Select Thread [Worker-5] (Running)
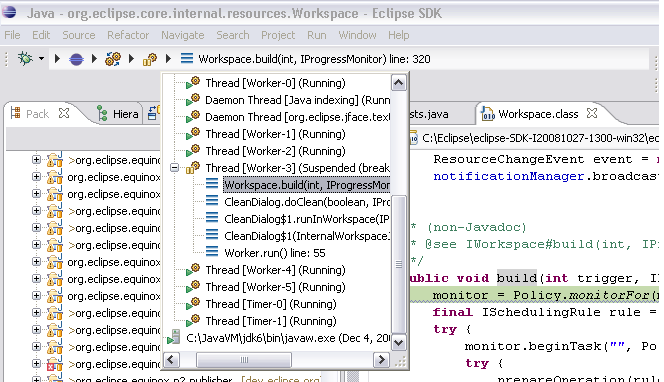 pos(275,287)
